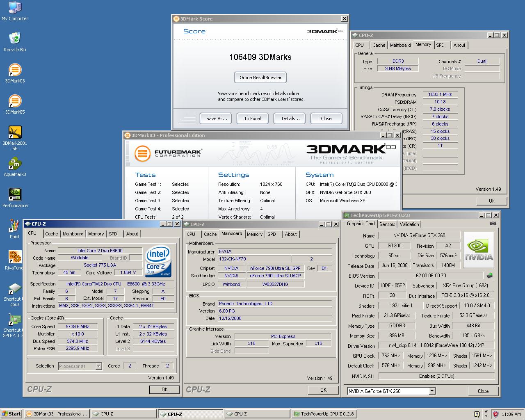Click the CAS# Latency 7.0 clocks value
Image resolution: width=525 pixels, height=420 pixels.
tap(440, 109)
